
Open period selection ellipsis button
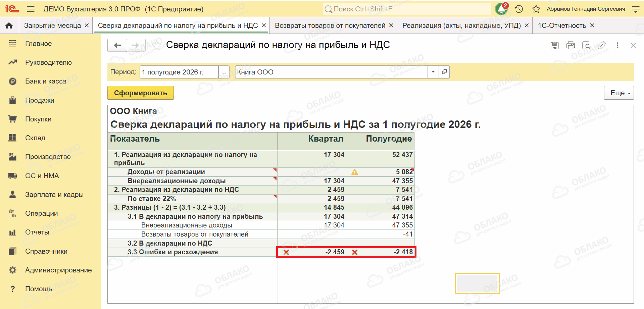[224, 72]
